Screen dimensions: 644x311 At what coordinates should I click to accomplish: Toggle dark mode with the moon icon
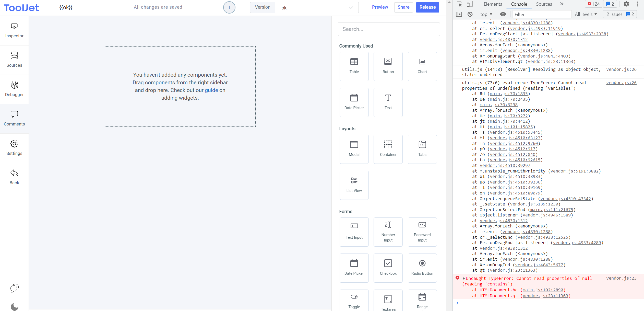click(x=14, y=307)
